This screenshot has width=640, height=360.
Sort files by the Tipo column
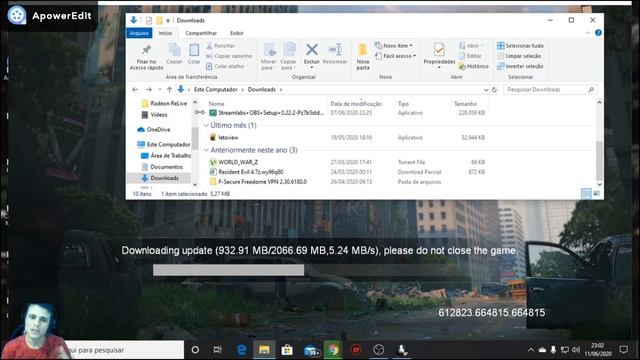(x=403, y=104)
